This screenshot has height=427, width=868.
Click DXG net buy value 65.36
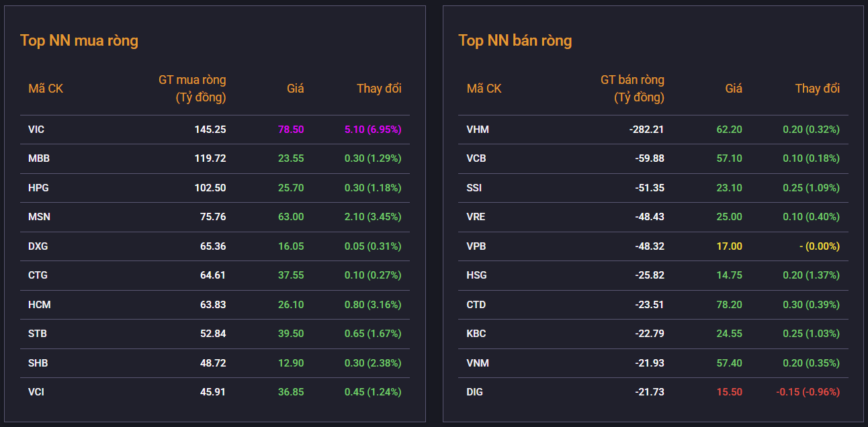213,246
